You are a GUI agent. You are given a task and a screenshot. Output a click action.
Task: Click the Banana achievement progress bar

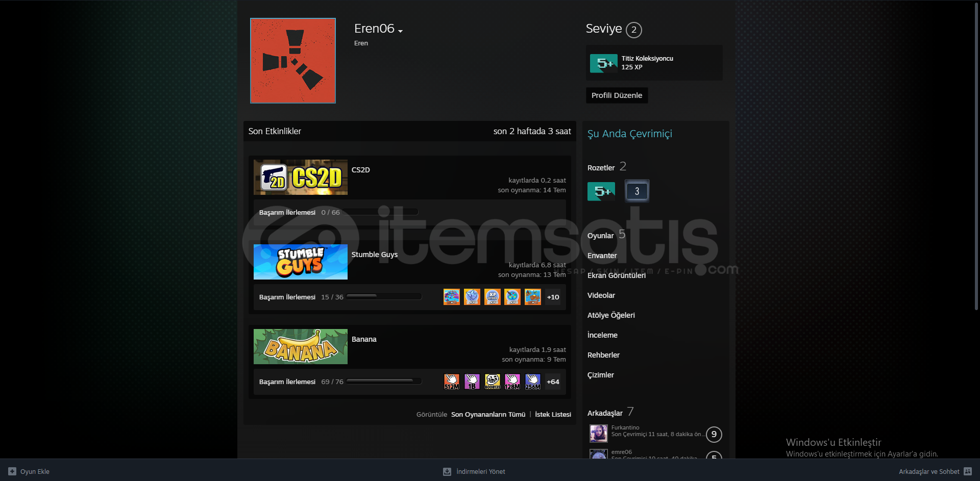tap(384, 381)
